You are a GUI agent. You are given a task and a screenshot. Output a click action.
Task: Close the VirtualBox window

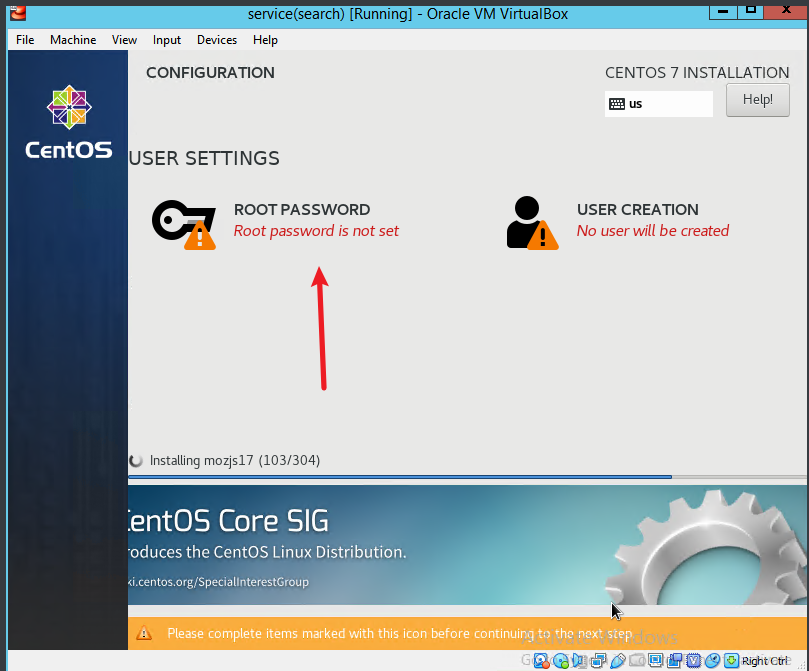786,11
